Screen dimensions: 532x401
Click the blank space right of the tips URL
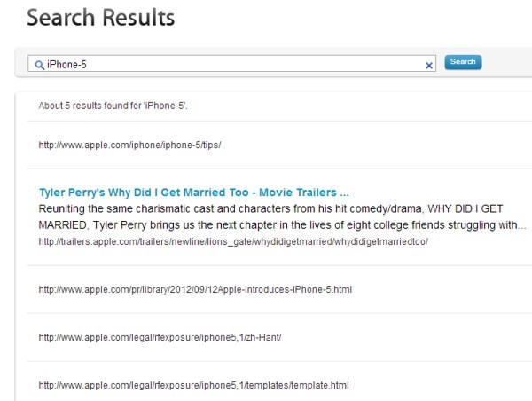[x=372, y=145]
